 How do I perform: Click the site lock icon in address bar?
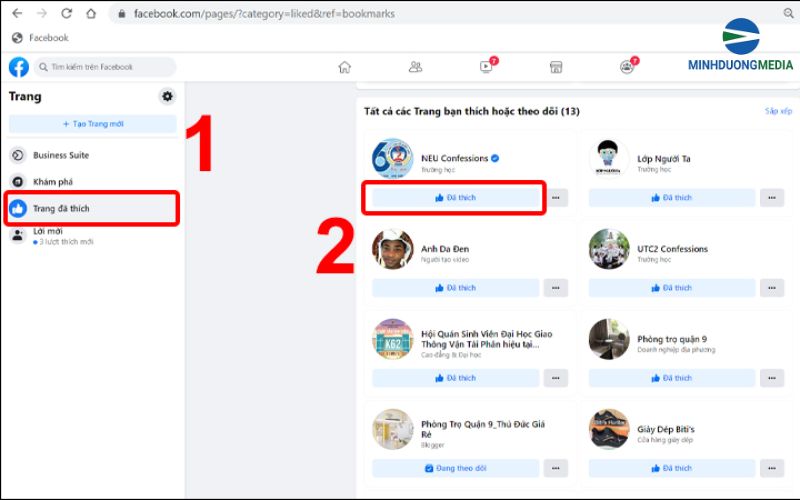pos(121,14)
